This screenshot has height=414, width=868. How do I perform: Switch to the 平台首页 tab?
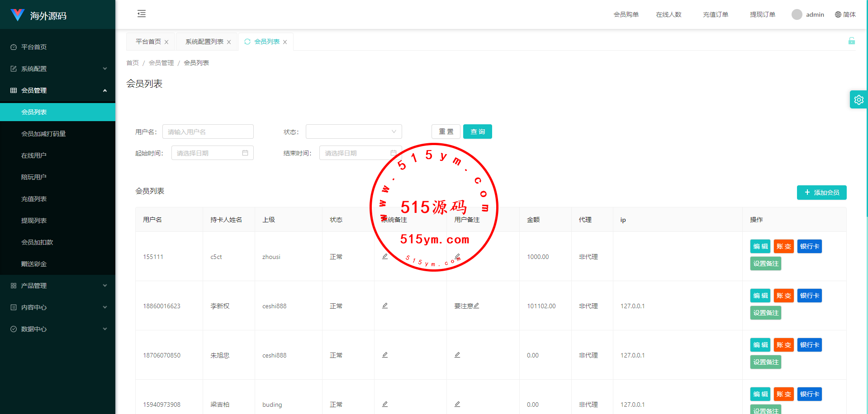click(148, 42)
